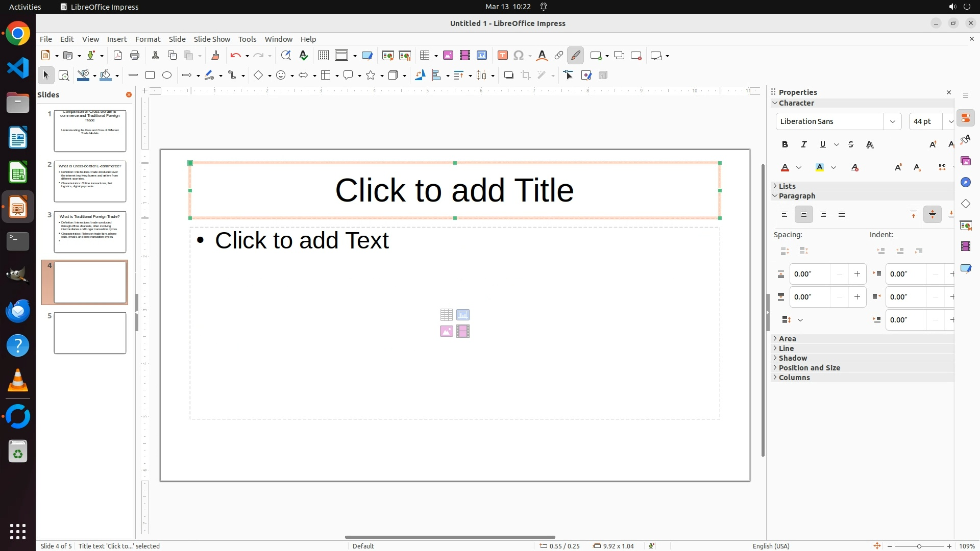Select the Rectangle drawing tool
Image resolution: width=980 pixels, height=551 pixels.
150,76
